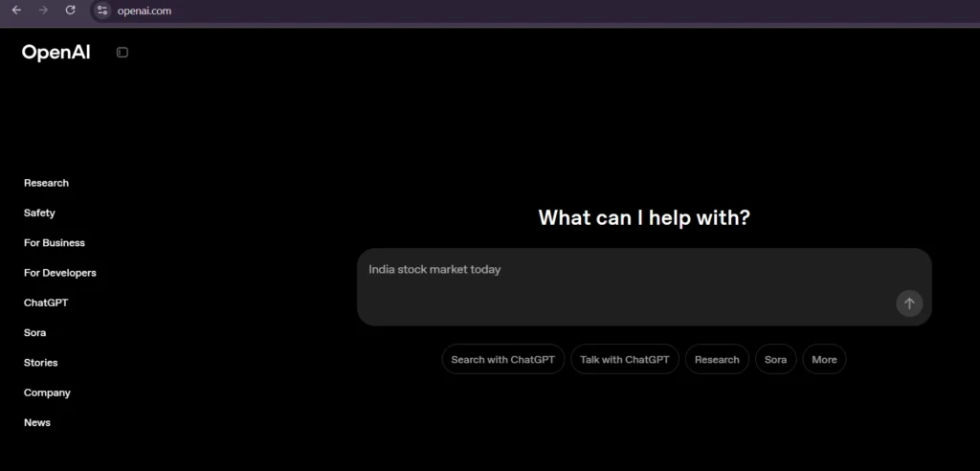Go back using the browser back arrow

coord(17,10)
